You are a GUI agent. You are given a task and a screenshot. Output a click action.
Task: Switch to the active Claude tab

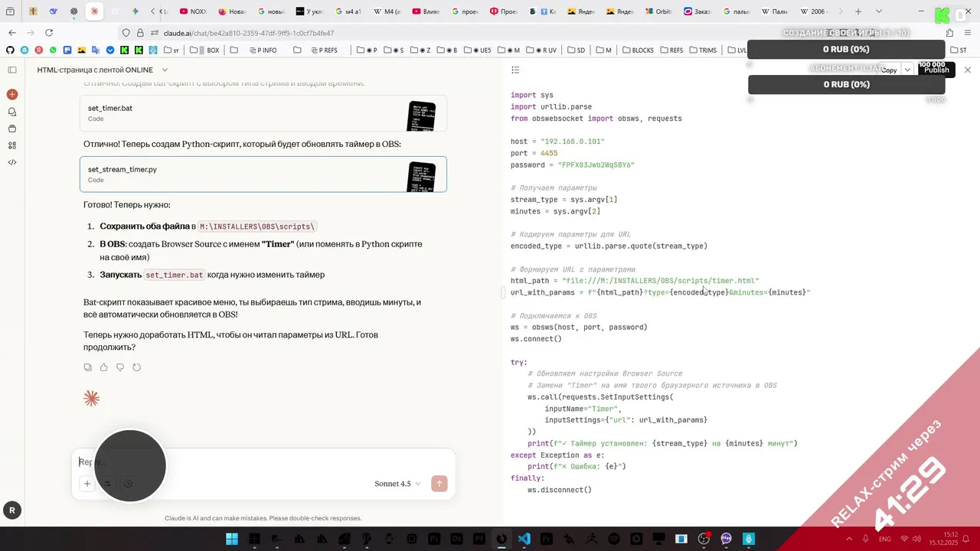(x=94, y=11)
